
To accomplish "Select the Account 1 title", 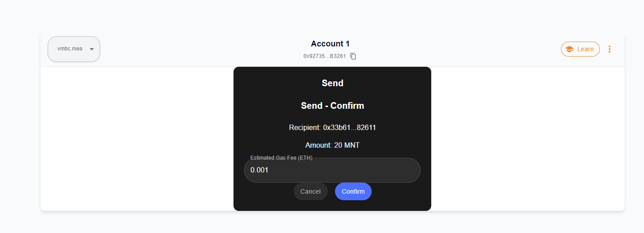I will (x=330, y=44).
